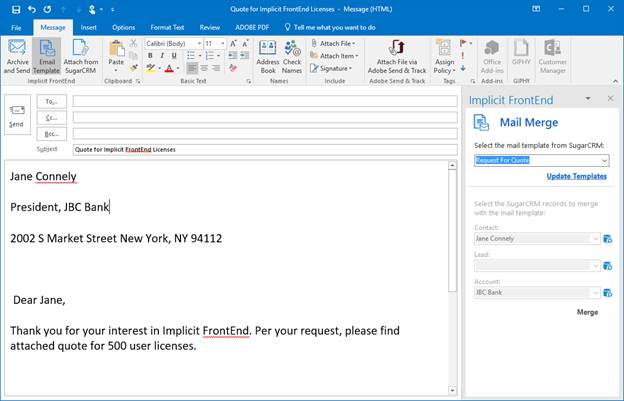Click Archive and Send icon
The height and width of the screenshot is (401, 624).
[x=17, y=55]
